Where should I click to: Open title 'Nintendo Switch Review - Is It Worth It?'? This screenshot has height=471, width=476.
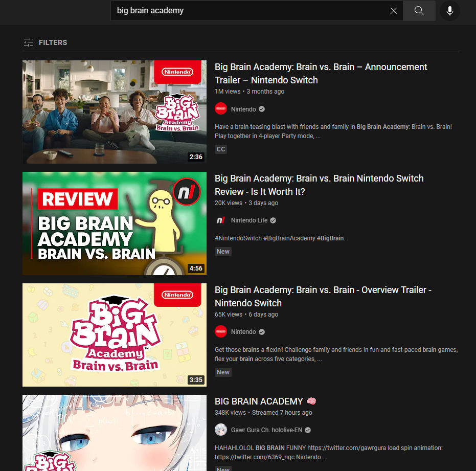pos(319,185)
